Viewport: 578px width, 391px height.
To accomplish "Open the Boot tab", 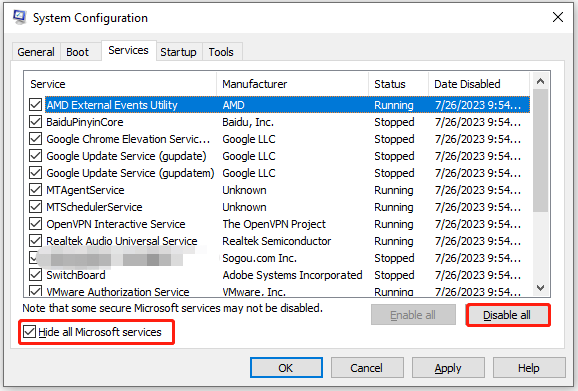I will click(77, 52).
